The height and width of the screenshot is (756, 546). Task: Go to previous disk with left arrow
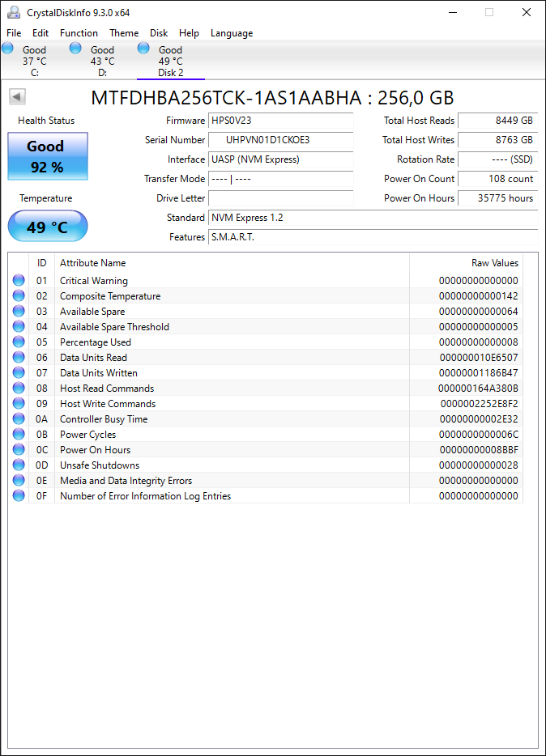[x=17, y=97]
